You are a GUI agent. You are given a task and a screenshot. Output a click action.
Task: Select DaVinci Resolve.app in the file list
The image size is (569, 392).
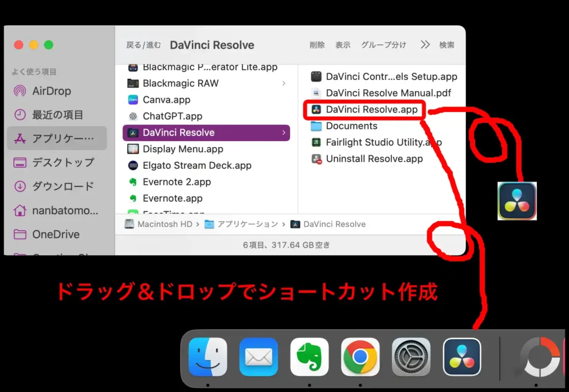(x=371, y=109)
